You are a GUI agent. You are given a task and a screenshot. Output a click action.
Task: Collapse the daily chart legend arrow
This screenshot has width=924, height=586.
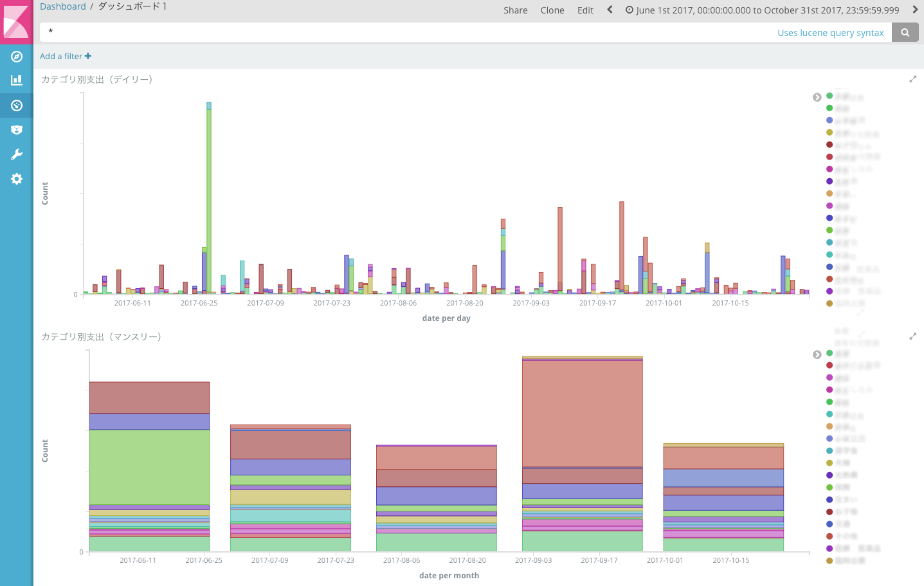point(817,97)
